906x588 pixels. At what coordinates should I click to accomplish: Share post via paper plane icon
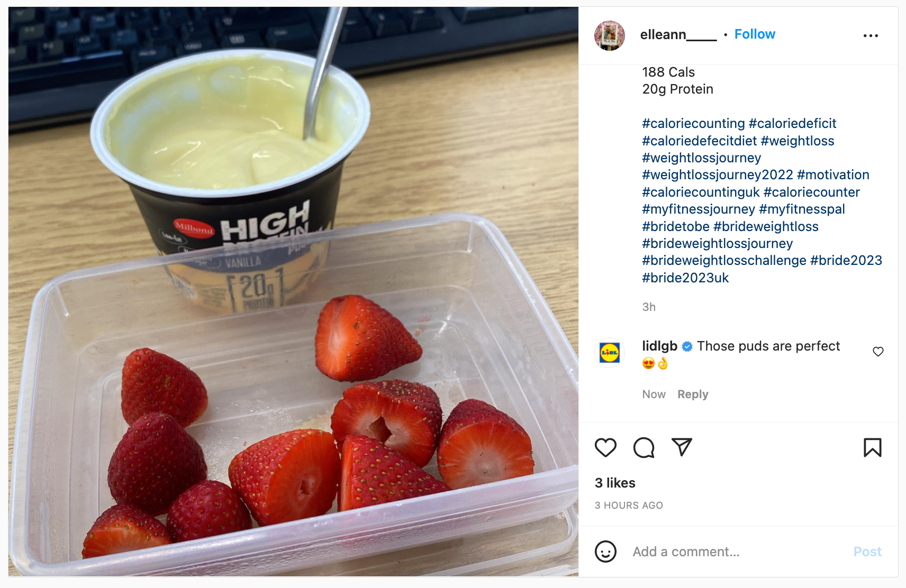(x=682, y=447)
